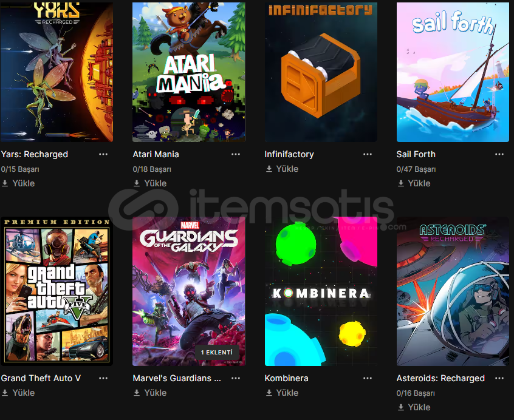Install Infinifactory with the Yükle button
The image size is (514, 420).
click(x=282, y=169)
